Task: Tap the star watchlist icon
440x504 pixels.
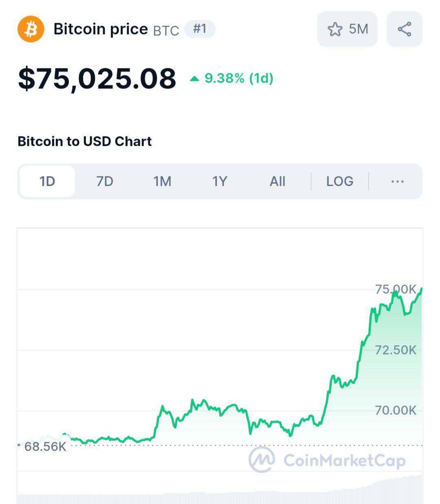Action: click(335, 29)
